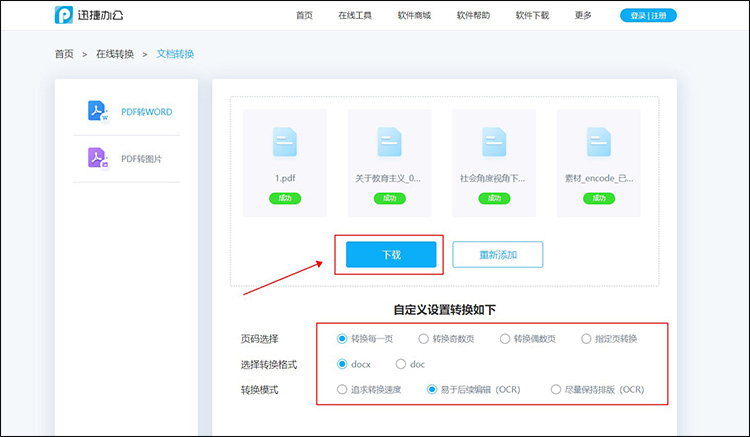Click 成功 badge under 素材_encode file
Screen dimensions: 750x437
click(x=599, y=198)
